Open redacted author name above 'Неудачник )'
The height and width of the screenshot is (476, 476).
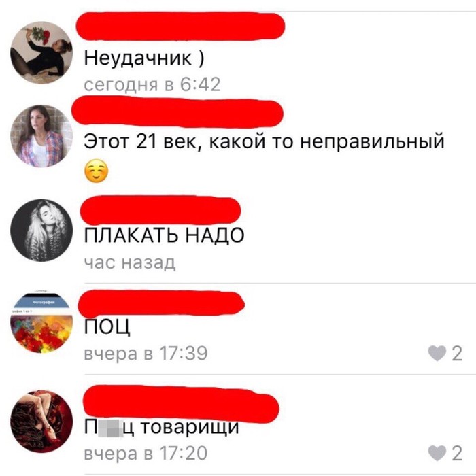click(x=180, y=26)
